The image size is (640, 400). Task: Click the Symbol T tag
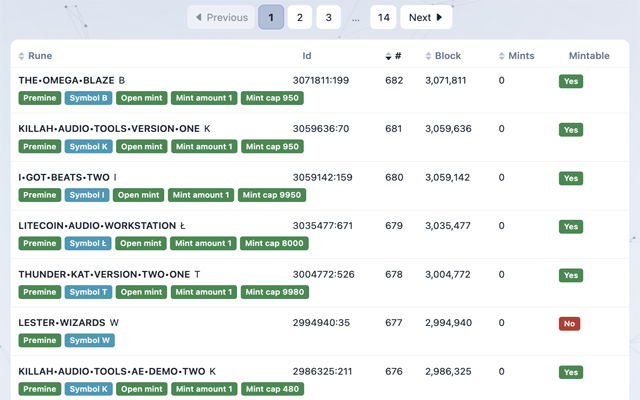88,292
